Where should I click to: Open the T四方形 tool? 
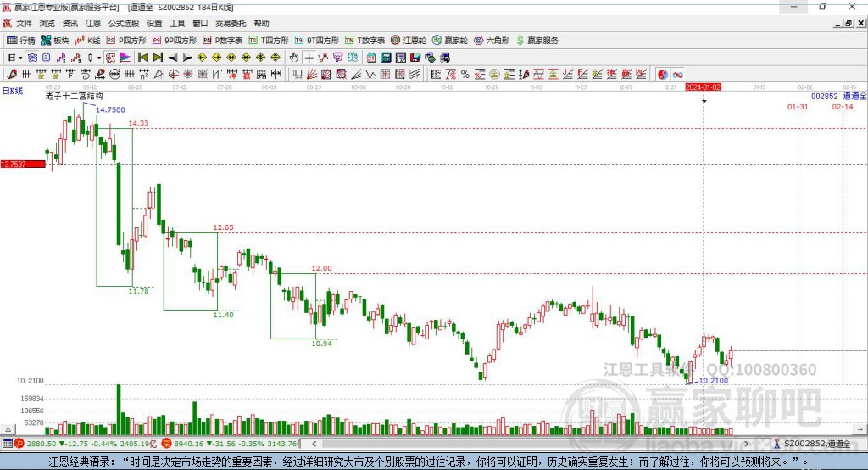click(x=269, y=41)
